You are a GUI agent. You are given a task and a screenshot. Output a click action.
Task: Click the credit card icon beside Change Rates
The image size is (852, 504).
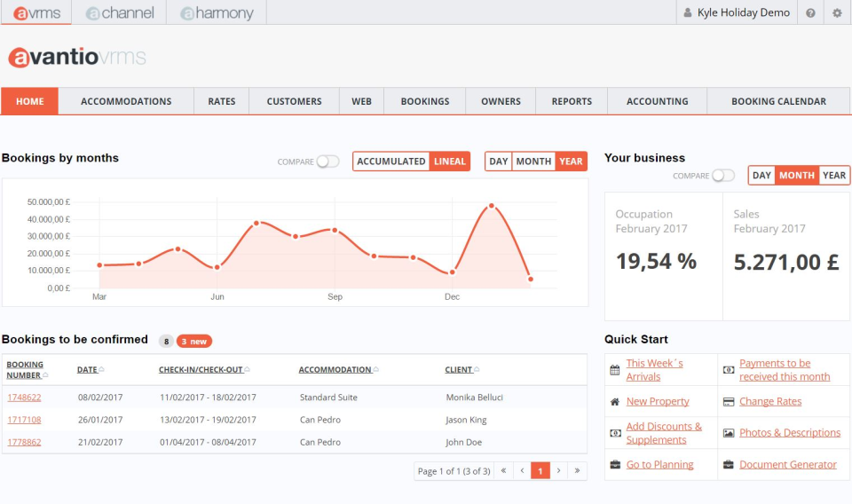(x=729, y=402)
